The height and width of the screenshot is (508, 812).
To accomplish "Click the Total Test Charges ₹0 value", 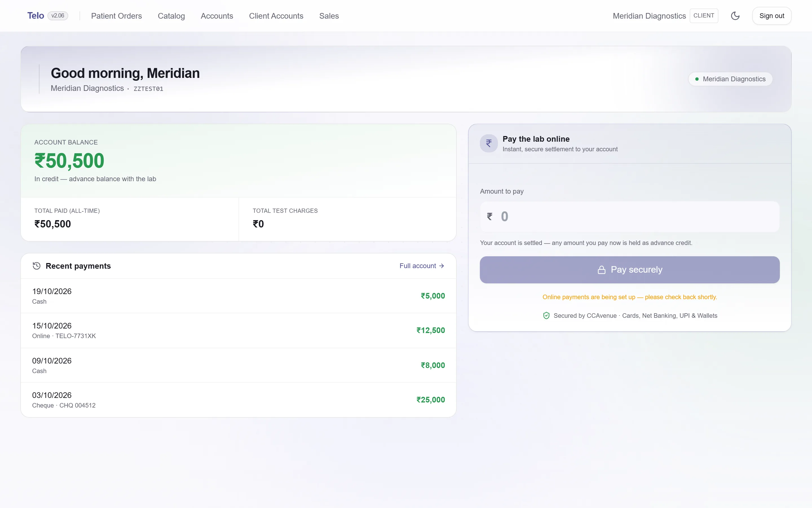I will pos(258,224).
